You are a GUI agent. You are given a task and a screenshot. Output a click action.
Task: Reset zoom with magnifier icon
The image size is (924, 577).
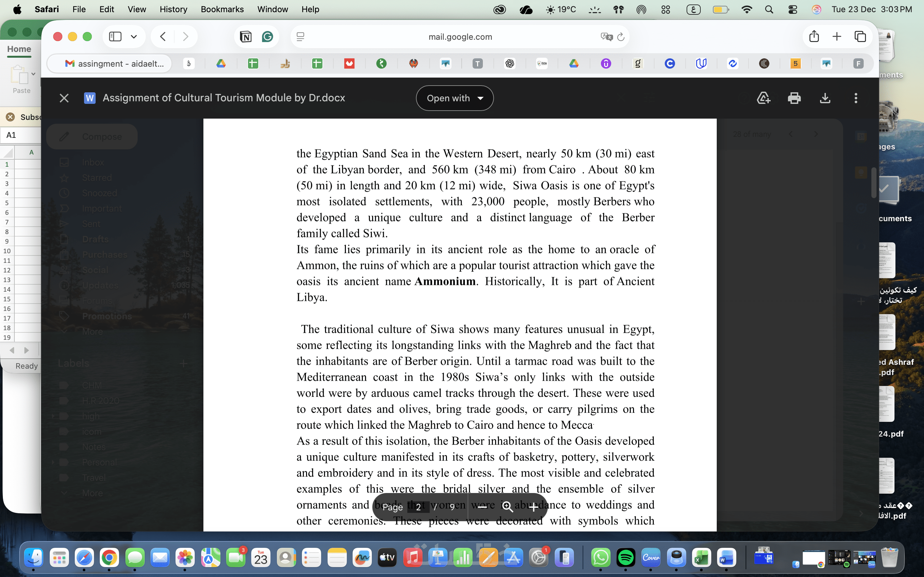click(x=508, y=507)
